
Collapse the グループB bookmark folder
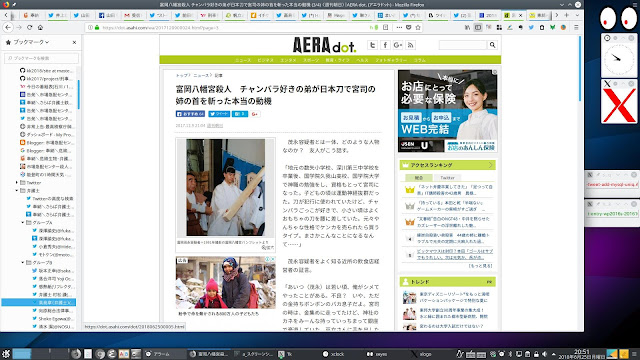click(x=22, y=262)
